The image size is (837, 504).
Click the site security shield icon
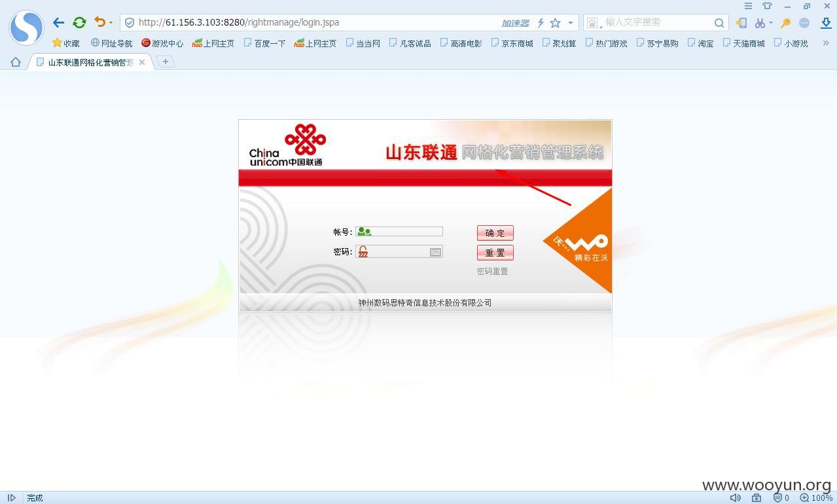tap(130, 22)
